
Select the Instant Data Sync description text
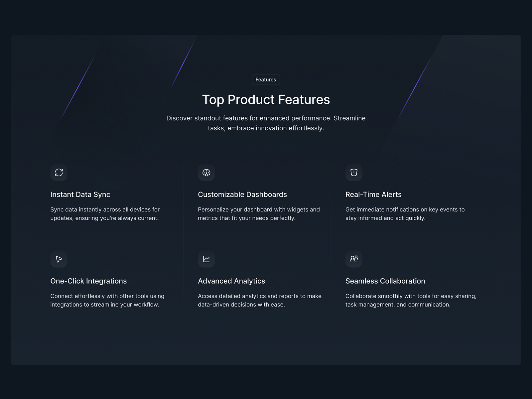pos(105,214)
